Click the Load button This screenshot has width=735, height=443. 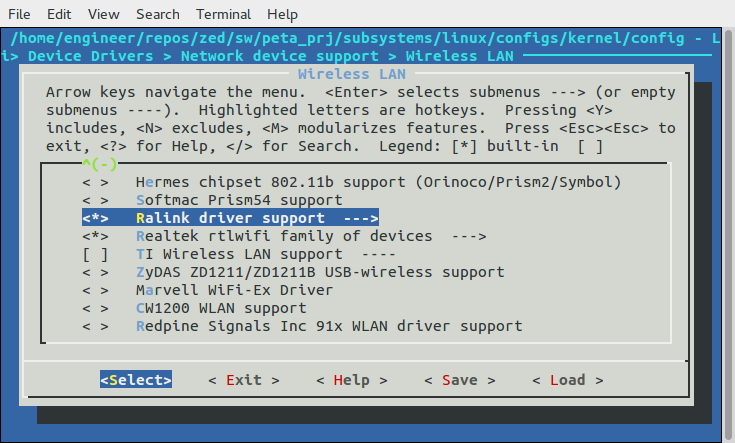coord(568,380)
